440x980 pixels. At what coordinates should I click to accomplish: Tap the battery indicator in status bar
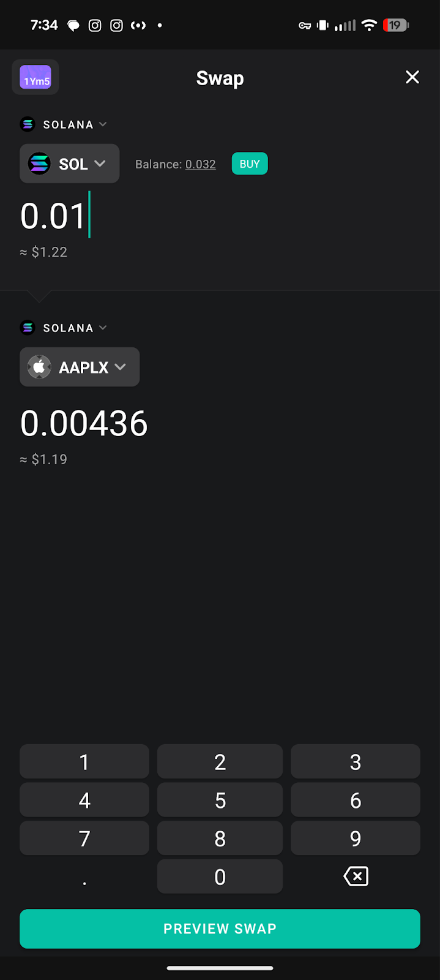[396, 25]
